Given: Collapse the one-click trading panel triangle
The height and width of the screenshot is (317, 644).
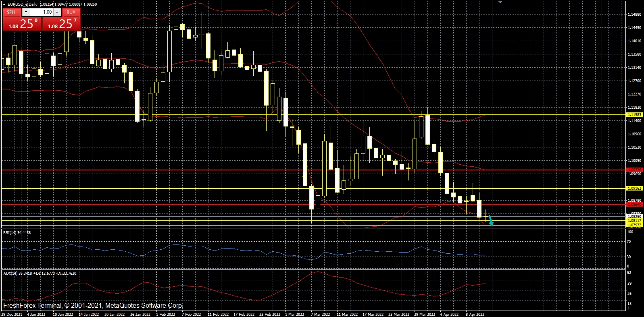Looking at the screenshot, I should pos(4,4).
